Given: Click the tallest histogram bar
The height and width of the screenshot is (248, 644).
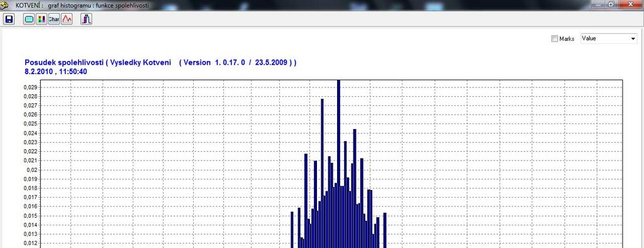Looking at the screenshot, I should [338, 164].
